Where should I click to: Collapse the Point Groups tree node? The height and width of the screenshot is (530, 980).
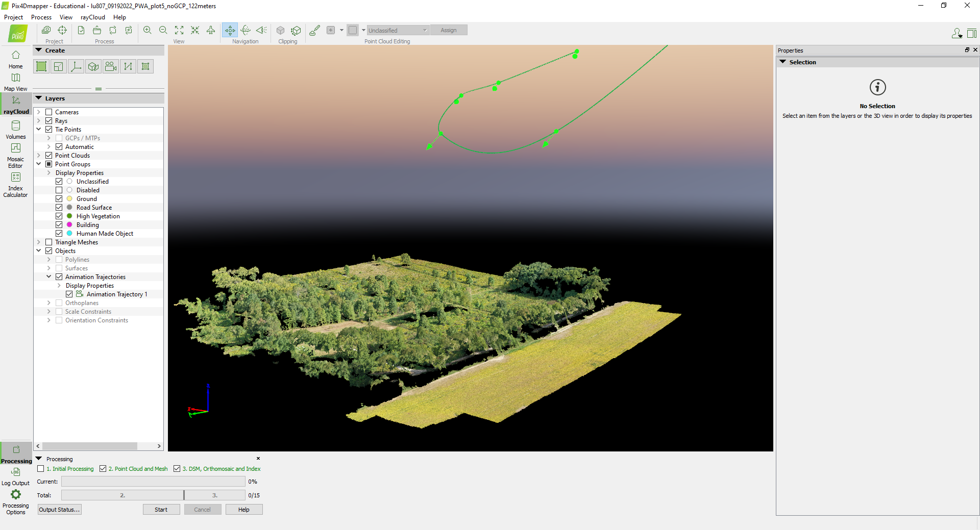(x=39, y=164)
